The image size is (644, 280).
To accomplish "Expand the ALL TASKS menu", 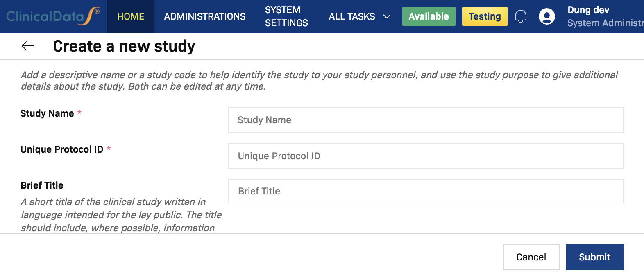I will (x=351, y=16).
